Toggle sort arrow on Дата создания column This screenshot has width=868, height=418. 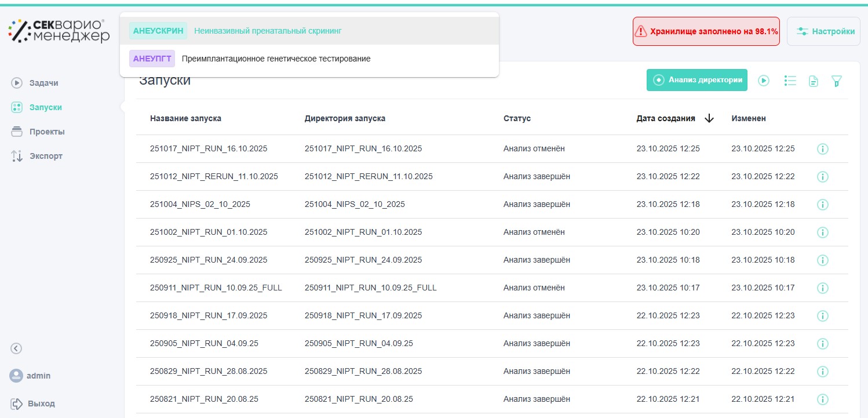709,118
